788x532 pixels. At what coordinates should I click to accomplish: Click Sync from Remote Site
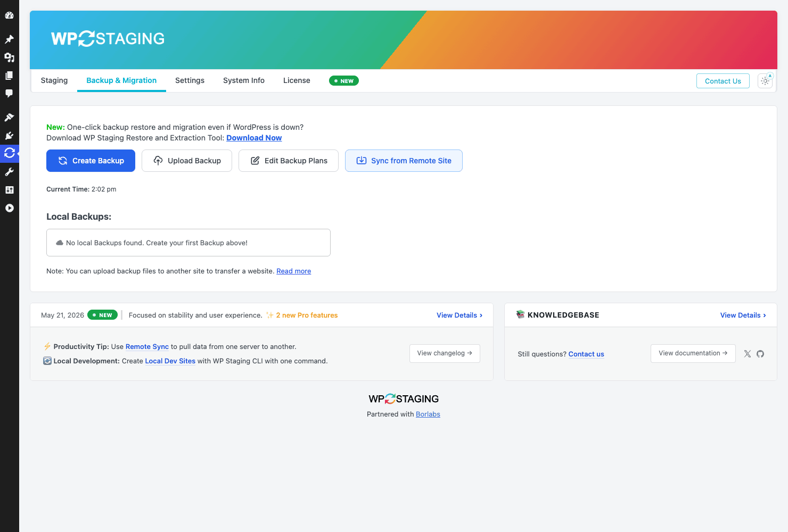[404, 161]
